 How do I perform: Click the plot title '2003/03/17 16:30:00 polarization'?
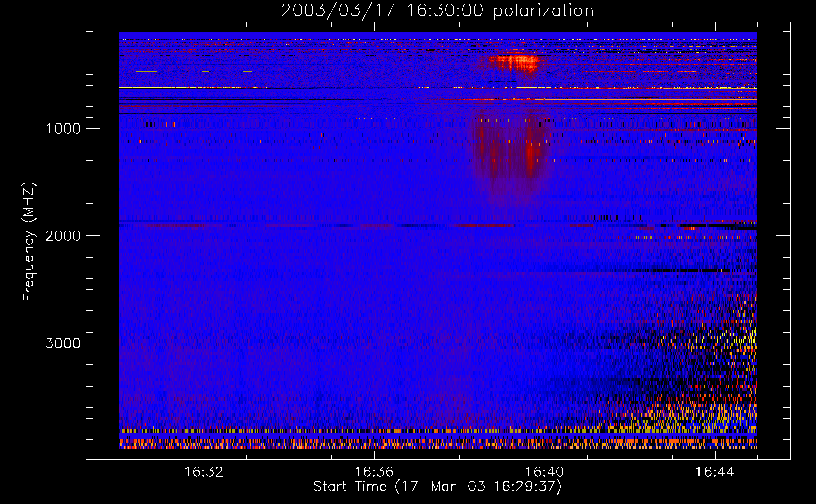pyautogui.click(x=437, y=11)
